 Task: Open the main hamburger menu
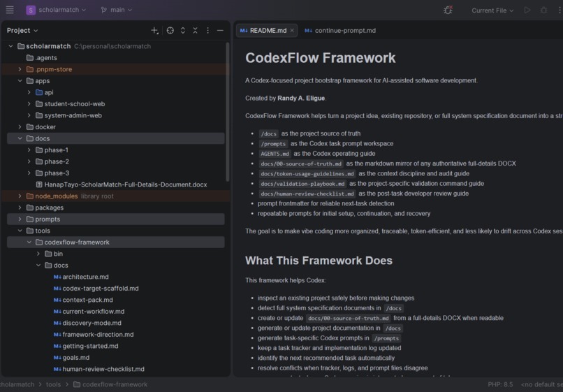[10, 10]
